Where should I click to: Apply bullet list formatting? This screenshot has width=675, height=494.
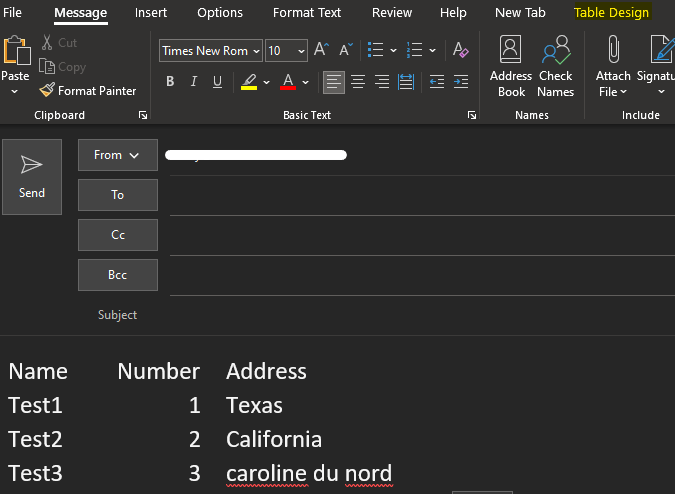[376, 50]
